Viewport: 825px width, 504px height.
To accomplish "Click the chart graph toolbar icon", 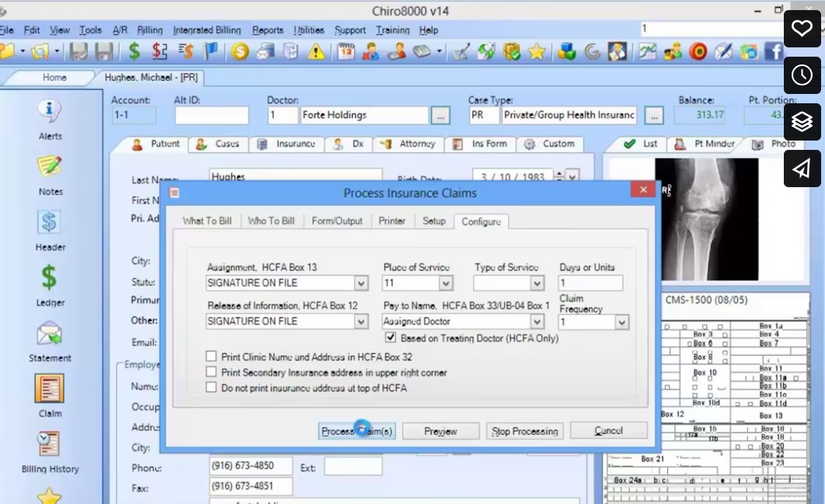I will pos(648,51).
